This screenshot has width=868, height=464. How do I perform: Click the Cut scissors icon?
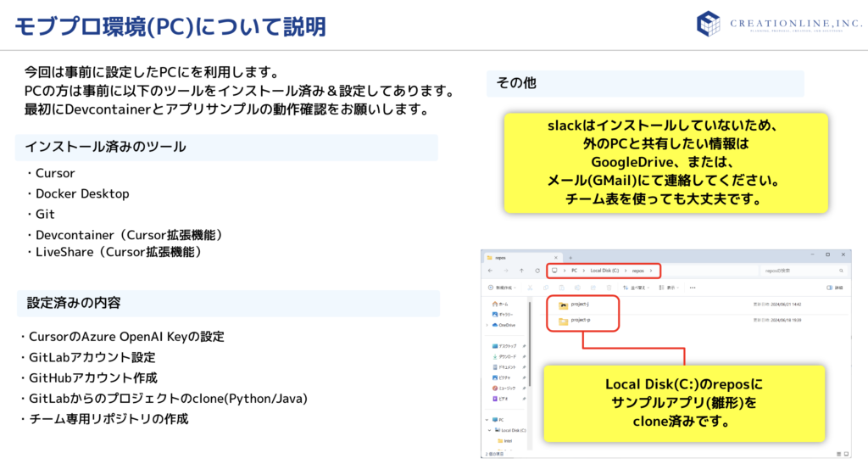pos(530,288)
